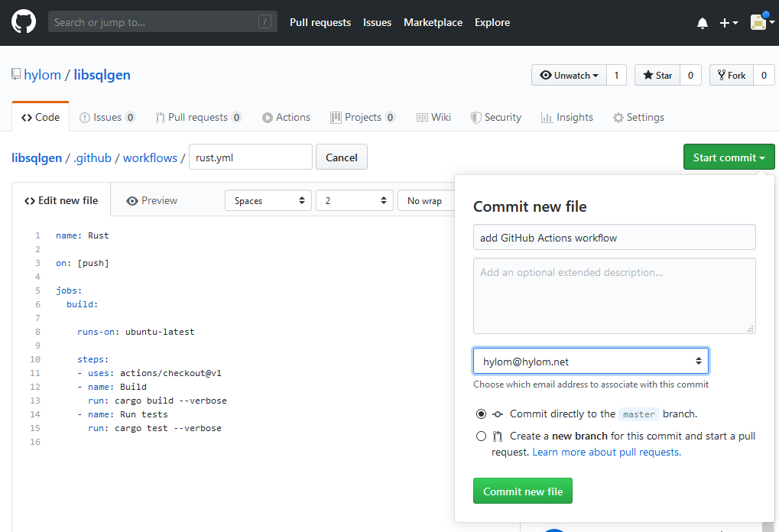Open the Wiki tab
This screenshot has height=532, width=779.
coord(433,117)
